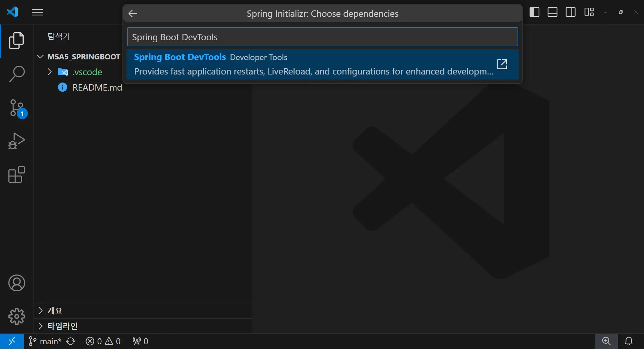Toggle secondary side bar visibility
This screenshot has width=644, height=349.
[571, 12]
